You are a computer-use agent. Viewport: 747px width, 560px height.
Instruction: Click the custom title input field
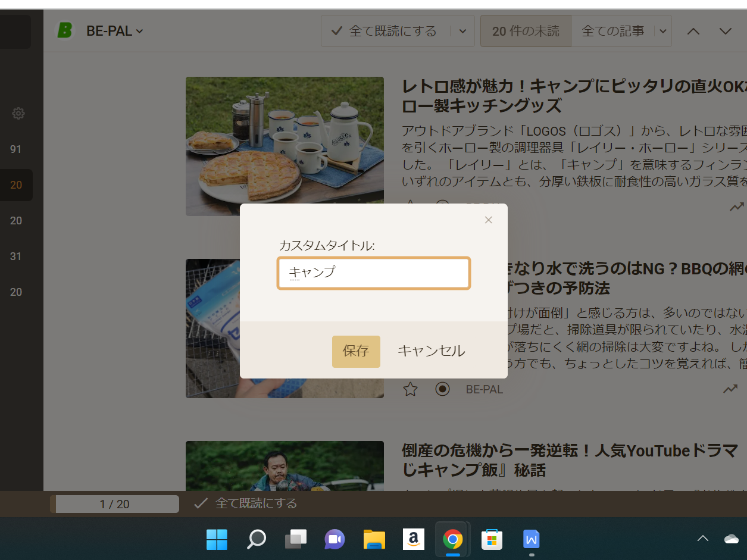(x=374, y=273)
